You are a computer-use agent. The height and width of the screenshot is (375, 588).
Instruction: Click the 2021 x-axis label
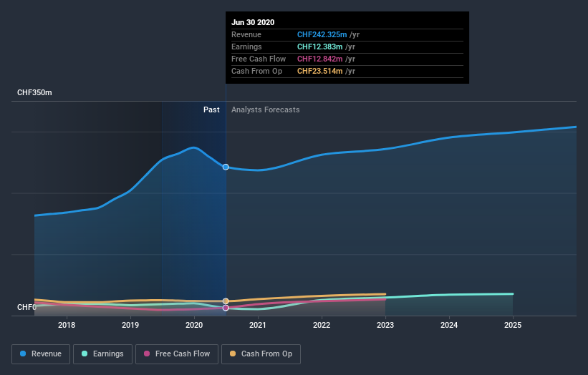(258, 325)
